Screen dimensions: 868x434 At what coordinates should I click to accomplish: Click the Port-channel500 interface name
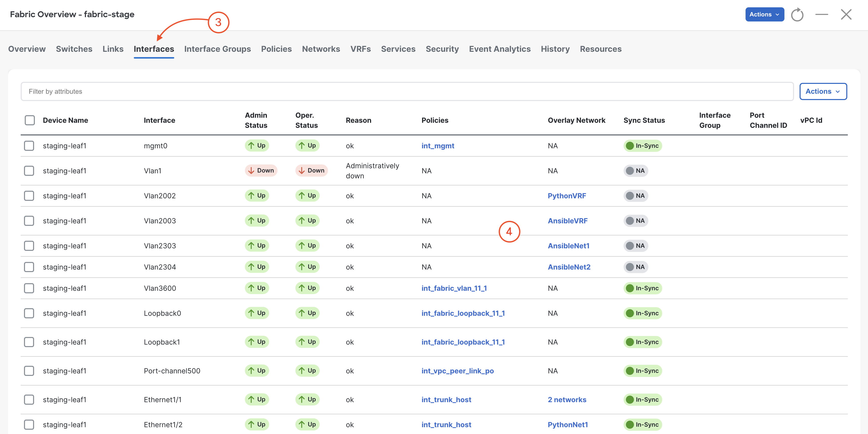[172, 371]
